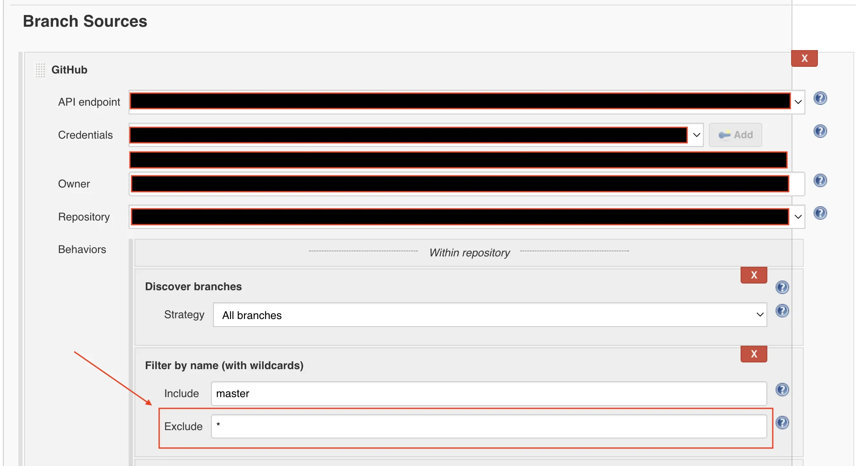Remove the GitHub branch source
Viewport: 868px width, 466px height.
pyautogui.click(x=804, y=58)
